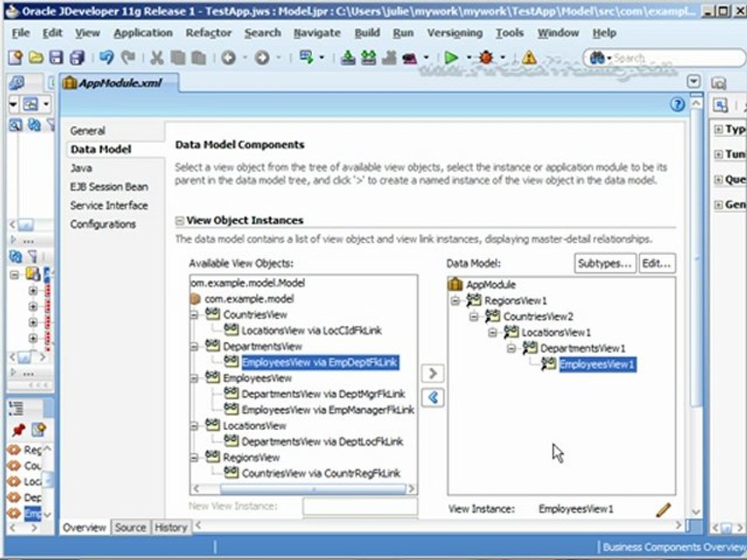The width and height of the screenshot is (747, 560).
Task: Click the add right-arrow shuttle button
Action: [433, 373]
